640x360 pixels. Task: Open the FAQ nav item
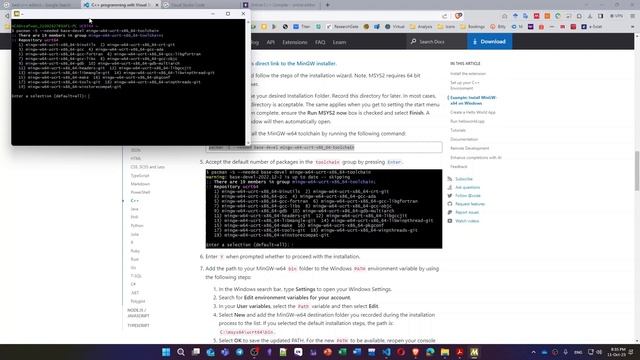[x=320, y=42]
